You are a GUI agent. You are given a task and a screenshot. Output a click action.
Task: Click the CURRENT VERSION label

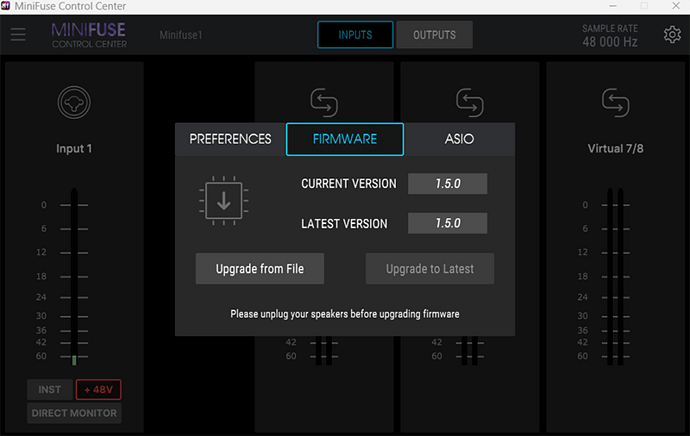(349, 183)
